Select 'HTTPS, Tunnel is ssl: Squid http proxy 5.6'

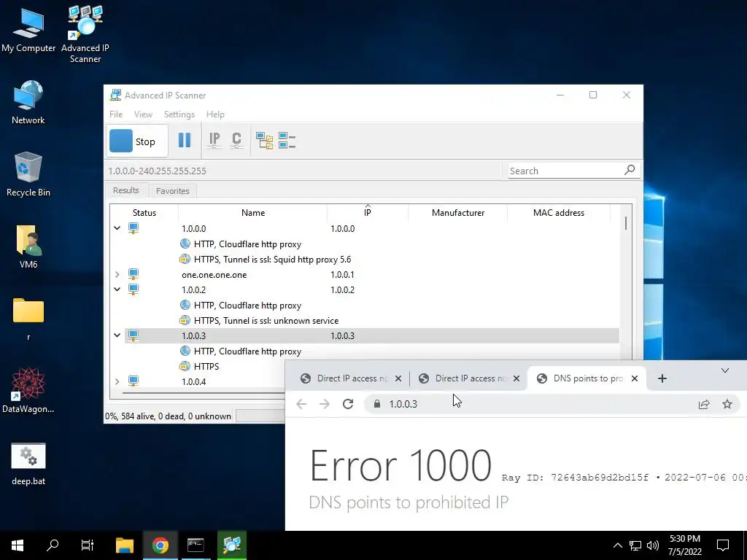tap(272, 260)
